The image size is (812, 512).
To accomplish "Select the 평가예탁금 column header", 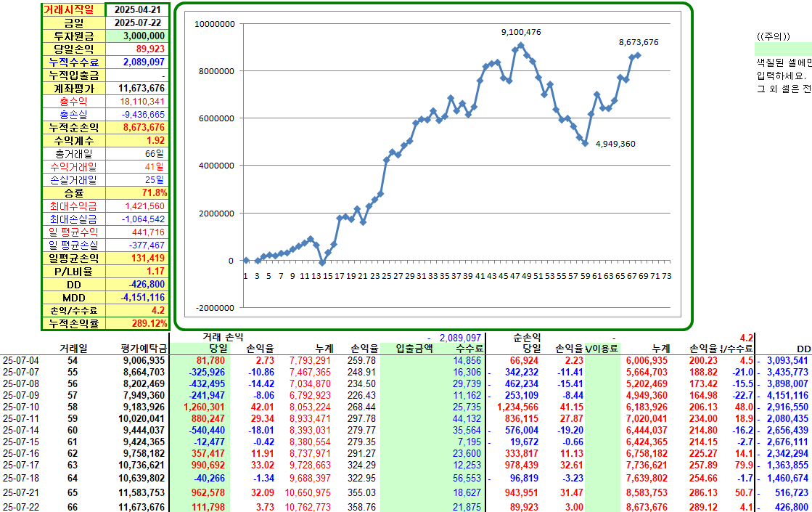I will [x=144, y=349].
